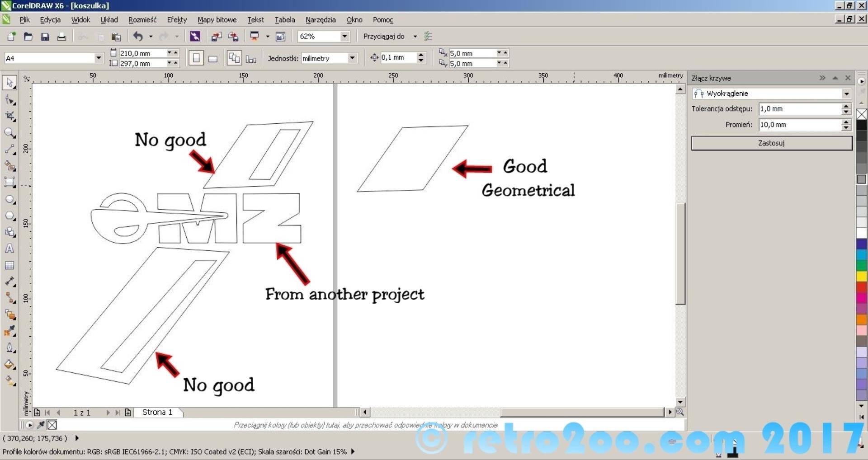Switch page to landscape orientation
Image resolution: width=868 pixels, height=460 pixels.
click(213, 58)
